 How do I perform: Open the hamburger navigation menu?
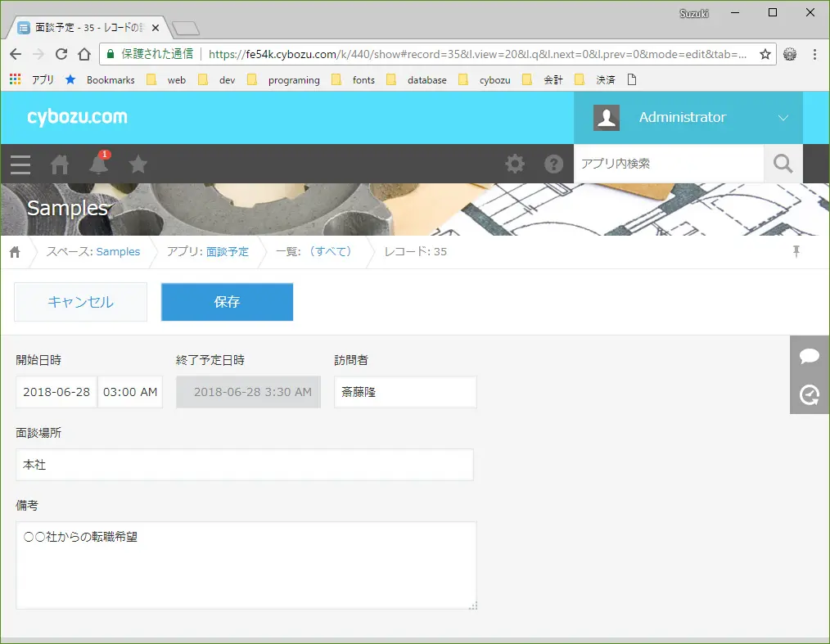pos(20,164)
